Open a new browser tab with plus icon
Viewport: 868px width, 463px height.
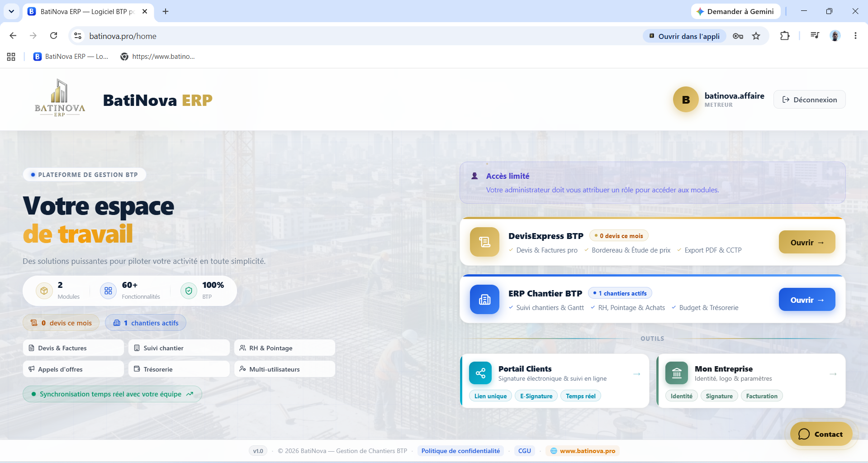pyautogui.click(x=166, y=11)
